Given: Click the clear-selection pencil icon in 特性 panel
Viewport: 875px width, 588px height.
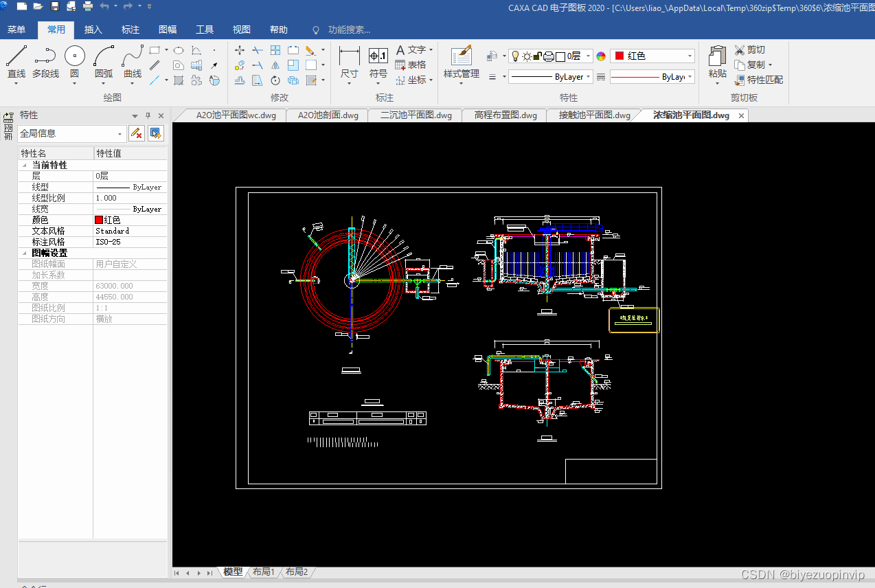Looking at the screenshot, I should point(137,133).
